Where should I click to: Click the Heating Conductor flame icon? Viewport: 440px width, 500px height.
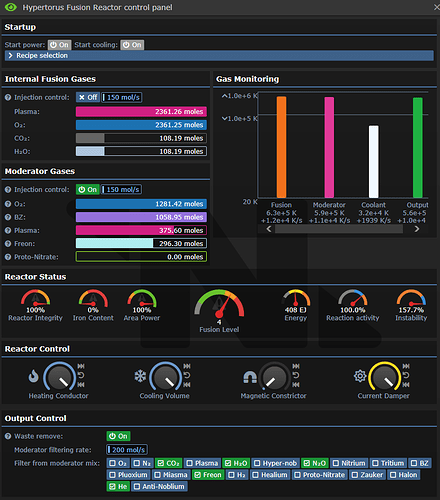(x=33, y=376)
